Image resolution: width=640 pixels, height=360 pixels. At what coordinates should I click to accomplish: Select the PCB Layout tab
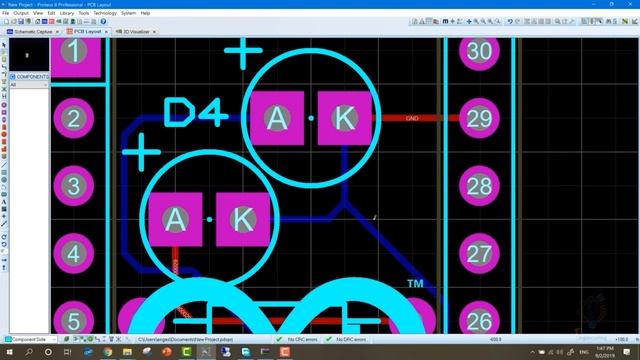click(87, 31)
